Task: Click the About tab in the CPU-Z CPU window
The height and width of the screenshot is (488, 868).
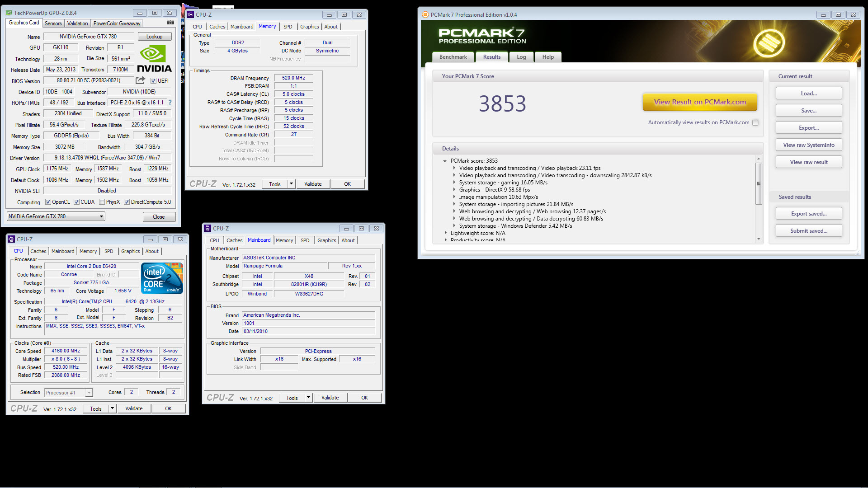Action: 152,251
